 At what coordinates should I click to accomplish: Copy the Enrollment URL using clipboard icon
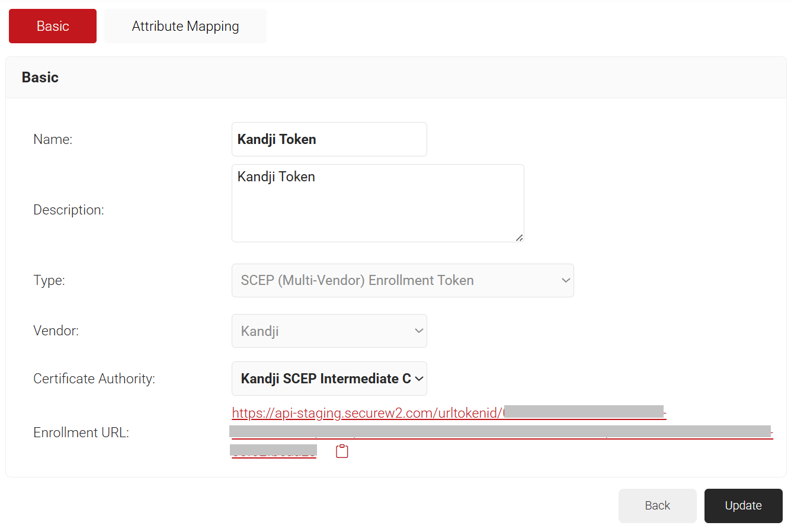(342, 451)
